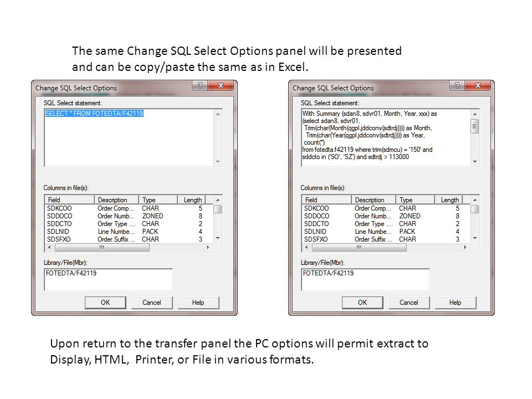Image resolution: width=532 pixels, height=399 pixels.
Task: Click vertical scrollbar thumb in left columns list
Action: [218, 209]
